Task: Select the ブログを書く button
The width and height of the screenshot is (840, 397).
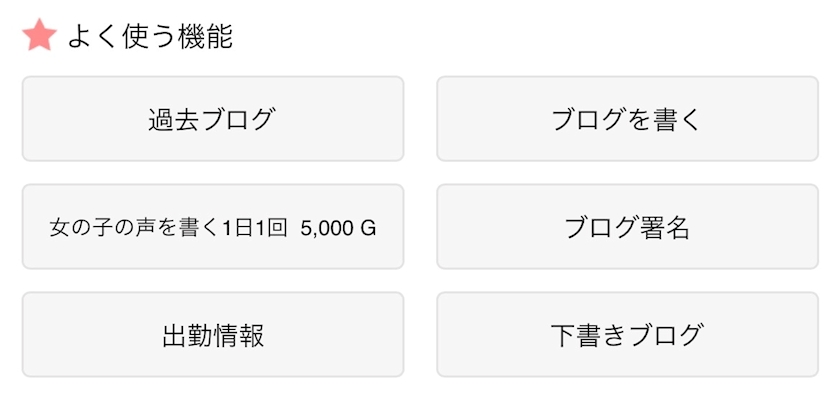Action: coord(627,118)
